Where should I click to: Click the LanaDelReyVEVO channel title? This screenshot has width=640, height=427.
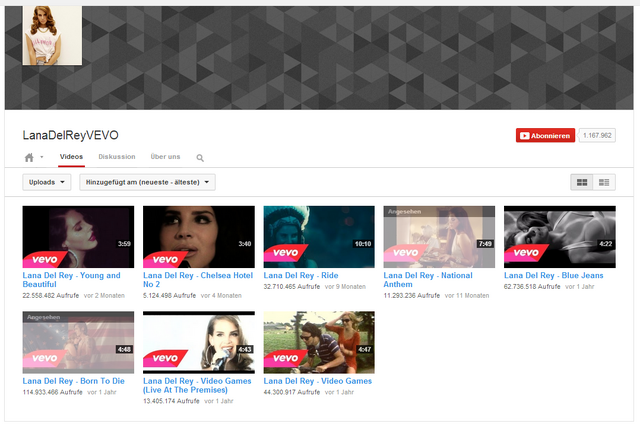click(x=71, y=135)
